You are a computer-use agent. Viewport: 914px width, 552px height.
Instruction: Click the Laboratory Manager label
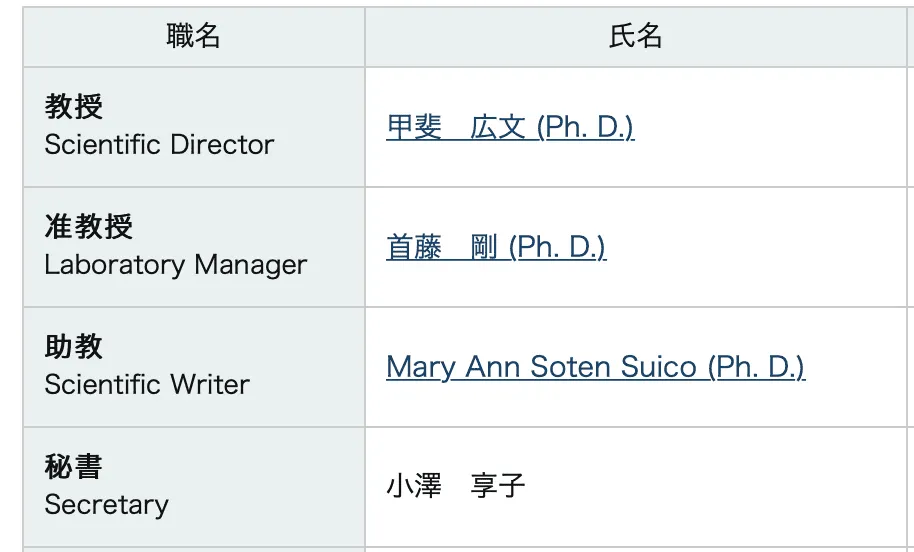[x=176, y=265]
